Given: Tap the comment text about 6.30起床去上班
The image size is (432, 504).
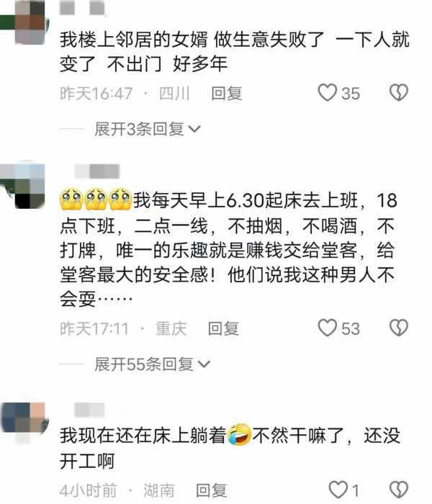Looking at the screenshot, I should (x=228, y=249).
